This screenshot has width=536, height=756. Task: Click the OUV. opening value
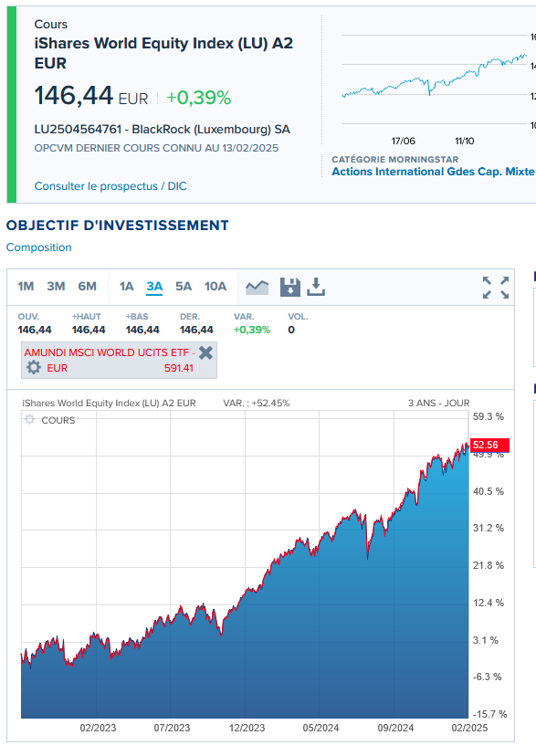click(35, 330)
